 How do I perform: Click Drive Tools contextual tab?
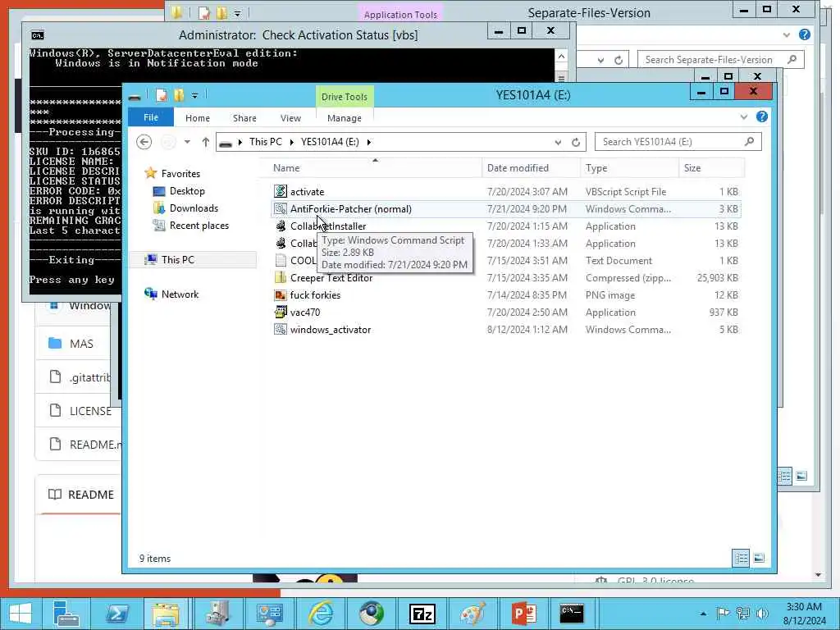click(x=344, y=97)
